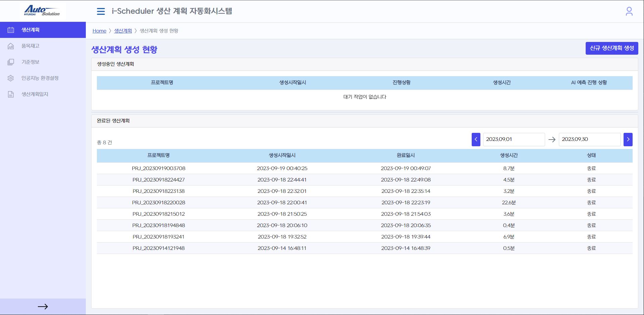Open the hamburger menu icon

[101, 11]
